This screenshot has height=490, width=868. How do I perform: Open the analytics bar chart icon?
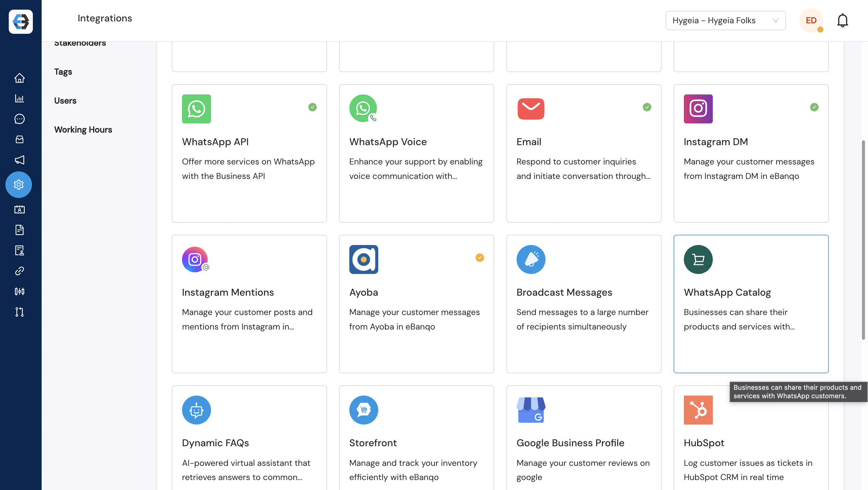[x=19, y=98]
